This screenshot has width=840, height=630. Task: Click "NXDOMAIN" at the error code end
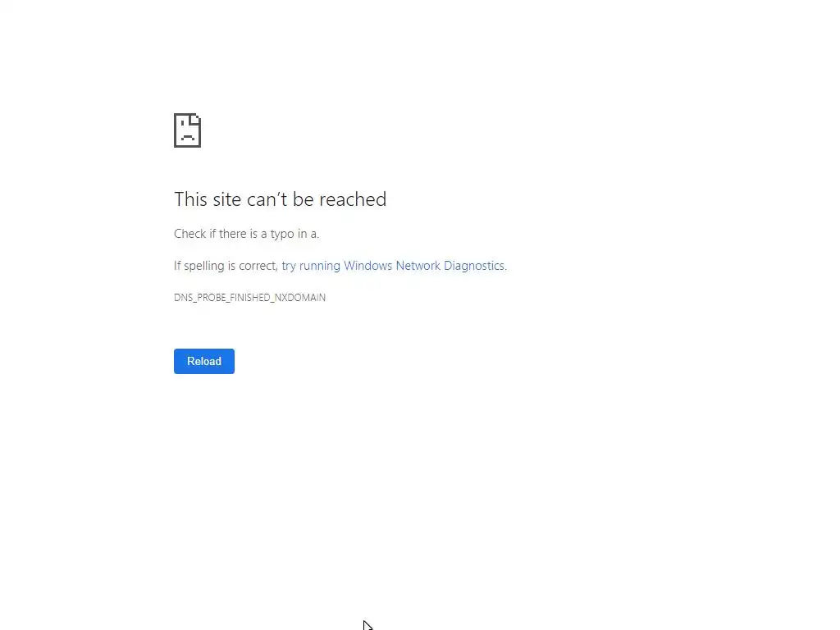(300, 297)
